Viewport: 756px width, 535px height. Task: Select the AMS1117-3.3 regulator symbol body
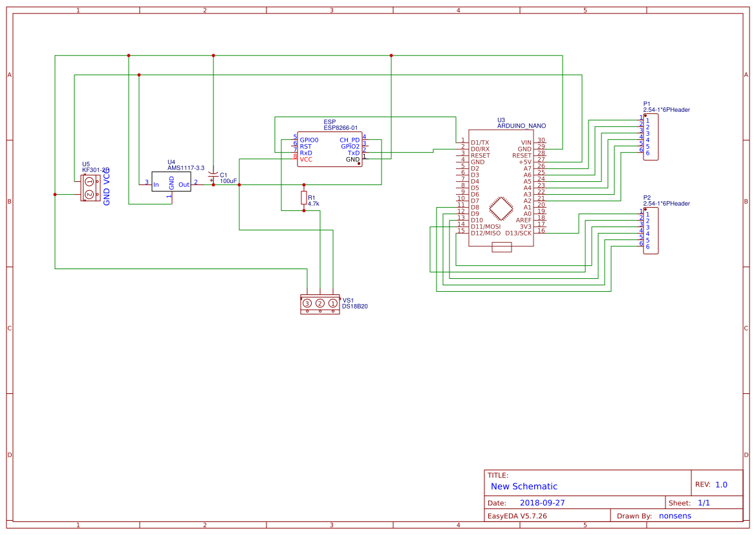171,182
